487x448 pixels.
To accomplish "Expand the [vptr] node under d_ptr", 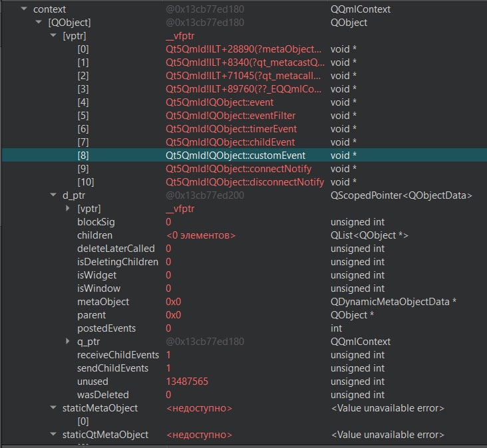I will [68, 208].
